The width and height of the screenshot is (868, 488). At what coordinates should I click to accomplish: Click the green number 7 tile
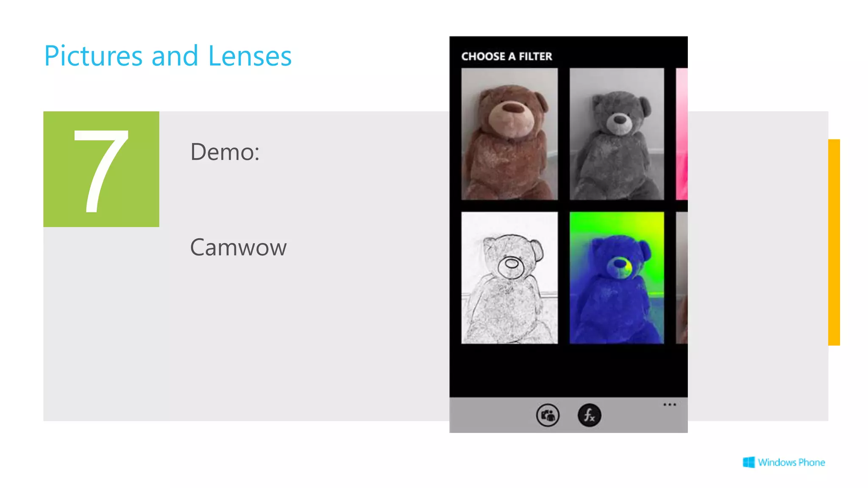pyautogui.click(x=101, y=169)
